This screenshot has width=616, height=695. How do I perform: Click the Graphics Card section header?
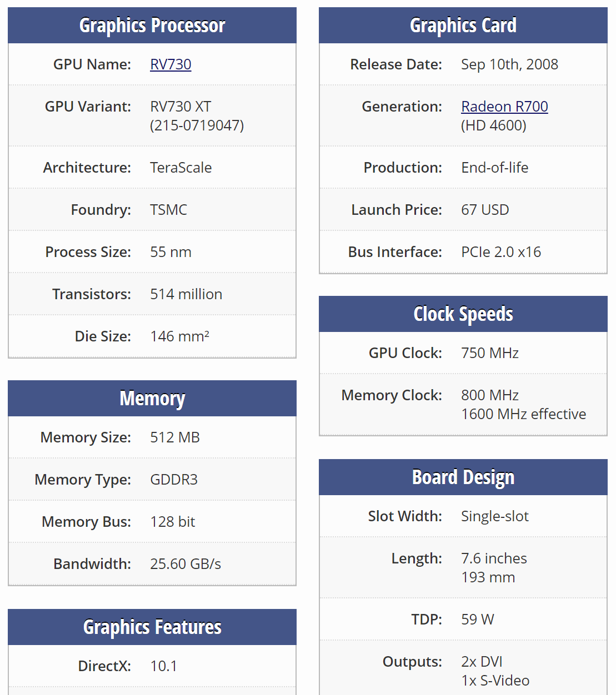[463, 26]
